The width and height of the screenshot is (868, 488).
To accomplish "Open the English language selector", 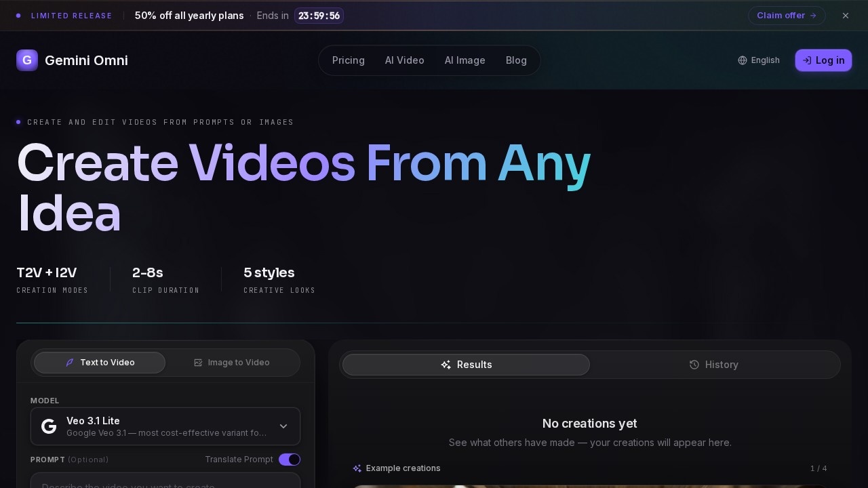I will click(x=759, y=60).
